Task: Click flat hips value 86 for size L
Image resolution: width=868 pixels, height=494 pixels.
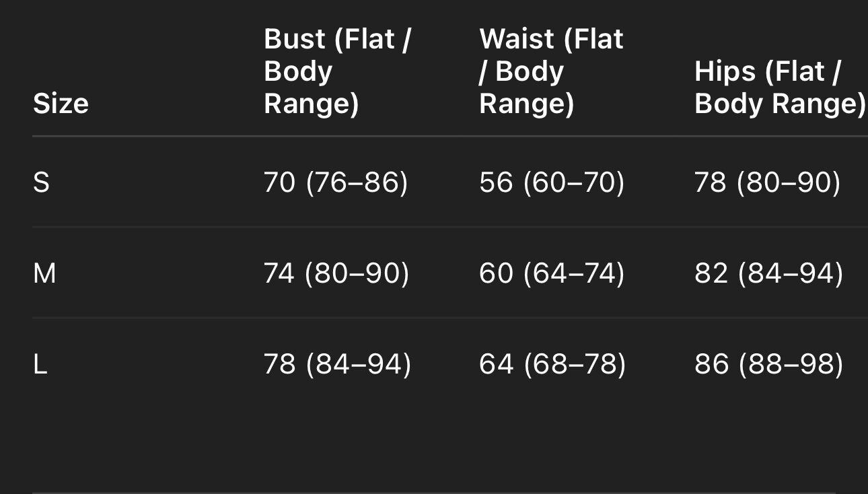Action: pyautogui.click(x=711, y=364)
